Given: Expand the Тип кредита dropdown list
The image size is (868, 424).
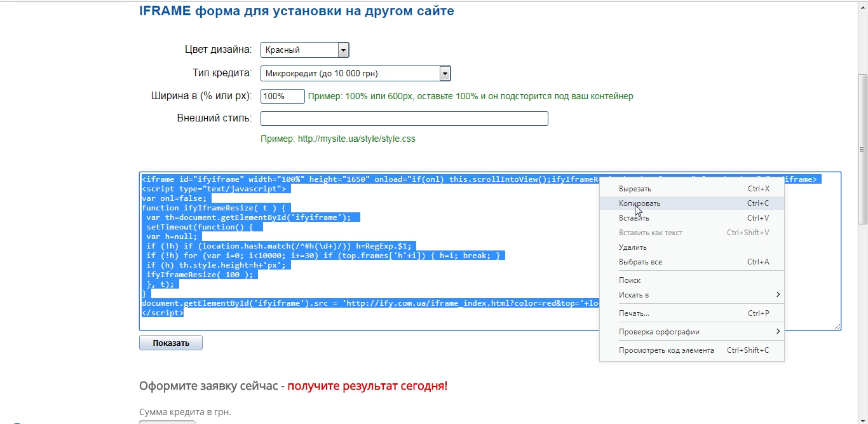Looking at the screenshot, I should 355,74.
